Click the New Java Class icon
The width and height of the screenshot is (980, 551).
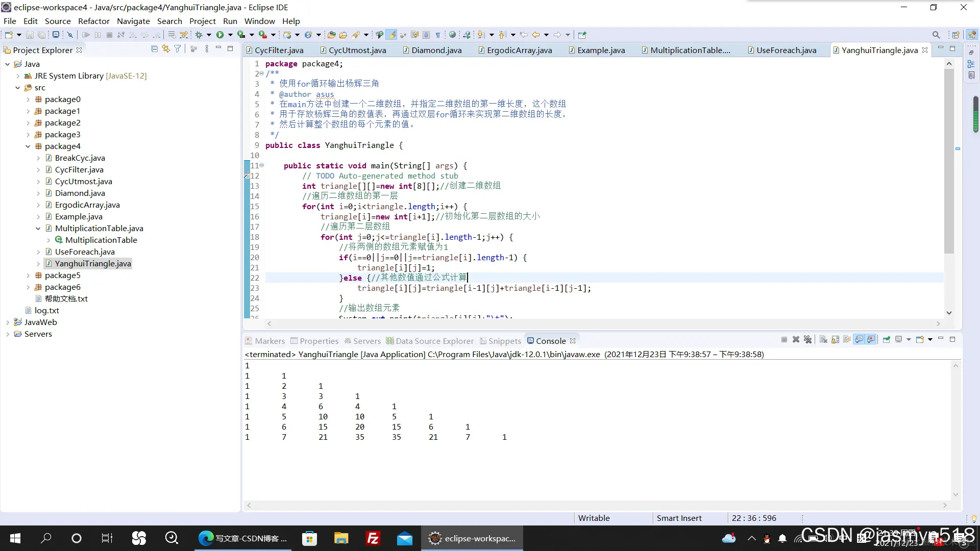(x=308, y=35)
